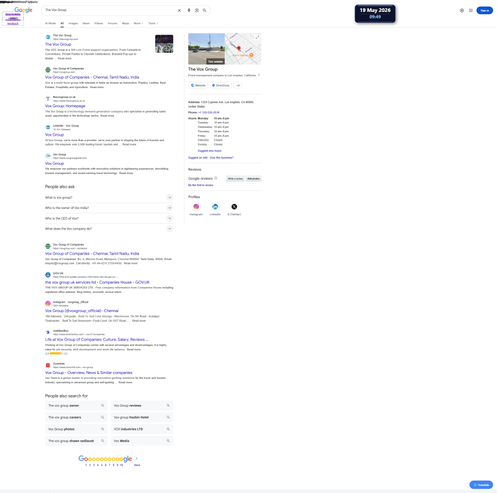Go to page 2 of results
This screenshot has height=493, width=500.
90,465
